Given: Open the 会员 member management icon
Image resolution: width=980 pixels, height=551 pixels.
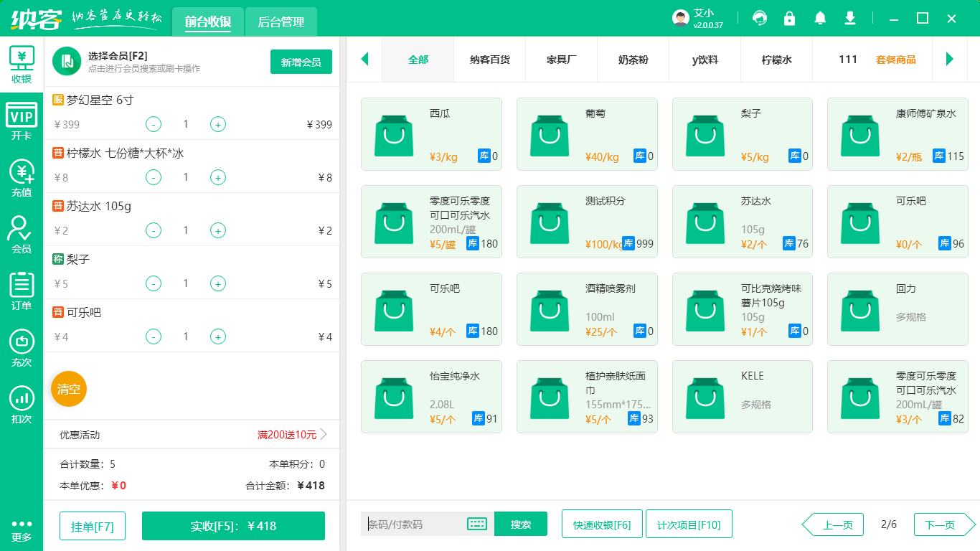Looking at the screenshot, I should [x=21, y=231].
